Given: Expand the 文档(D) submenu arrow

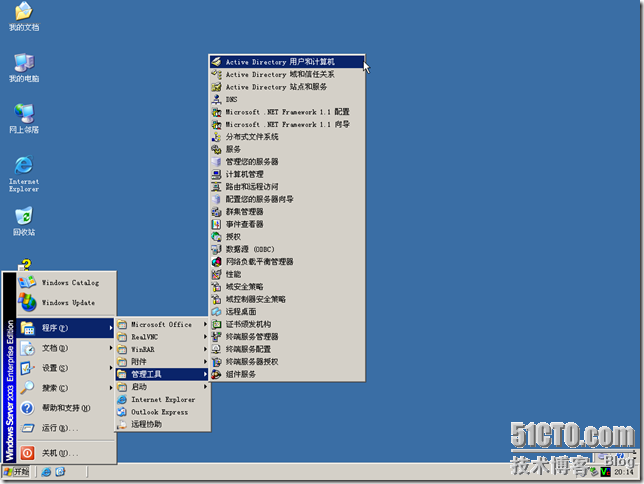Looking at the screenshot, I should point(111,348).
